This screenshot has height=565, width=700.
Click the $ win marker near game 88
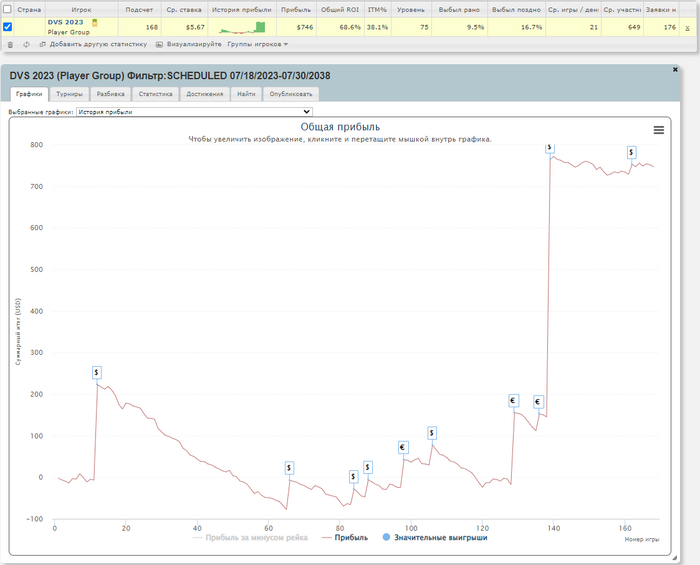point(367,467)
